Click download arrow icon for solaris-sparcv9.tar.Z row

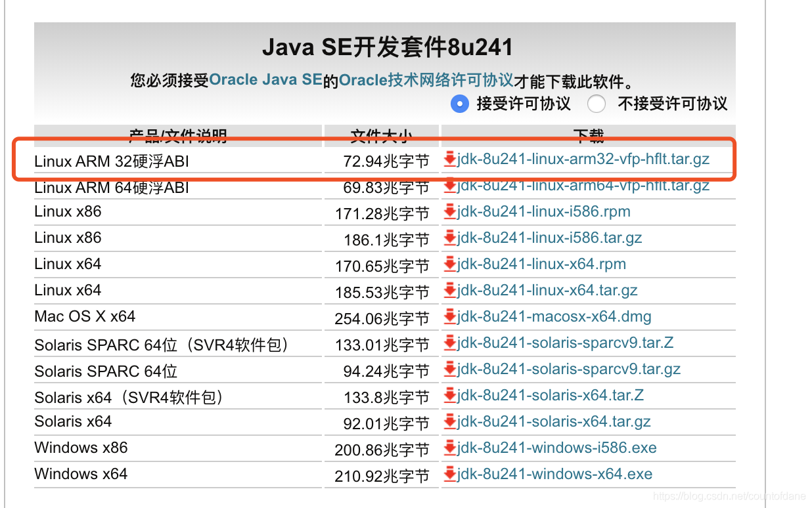click(x=450, y=343)
